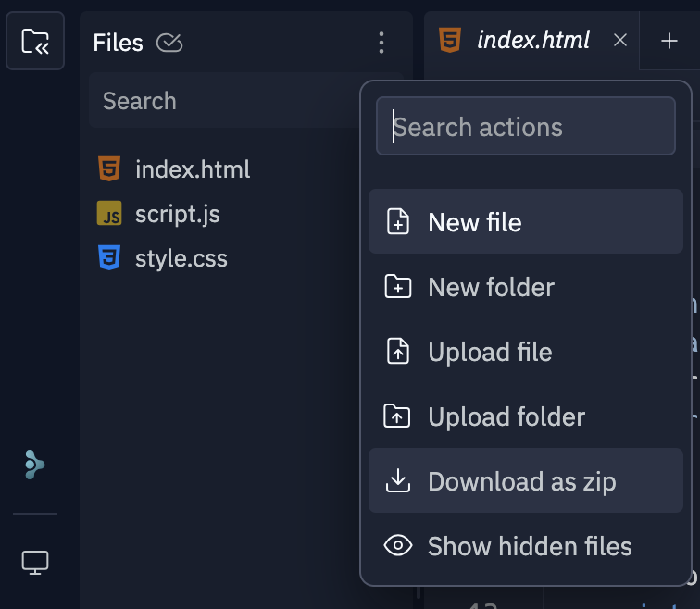Click the HTML5 icon beside index.html
Screen dimensions: 700x609
109,169
